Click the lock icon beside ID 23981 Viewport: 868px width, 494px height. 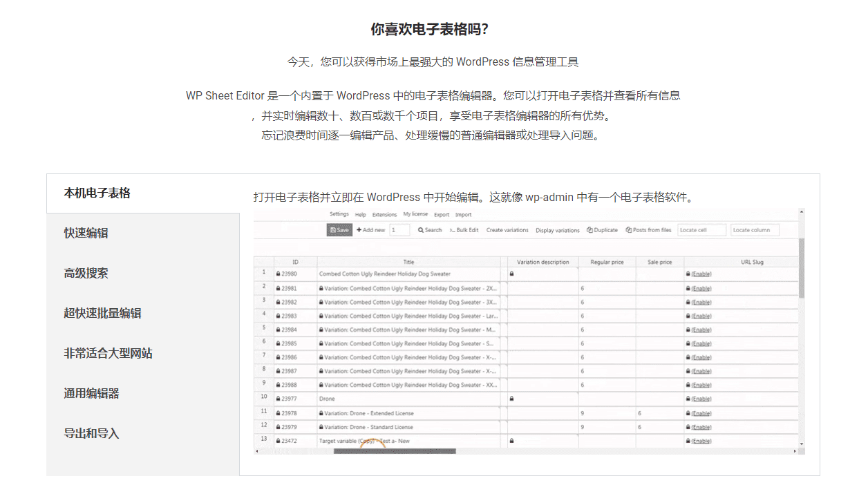pyautogui.click(x=278, y=288)
